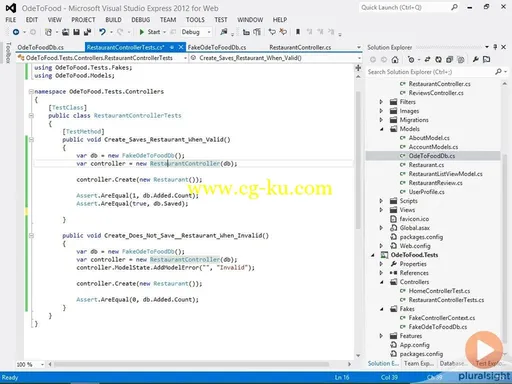The width and height of the screenshot is (512, 384).
Task: Close the RestaurantControllerTests.cs tab
Action: pyautogui.click(x=181, y=47)
